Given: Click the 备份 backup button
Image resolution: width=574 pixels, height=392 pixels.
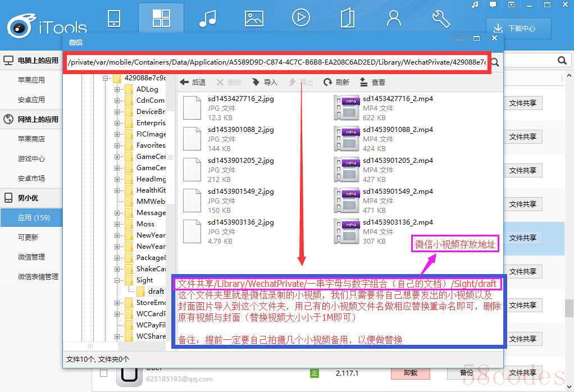Looking at the screenshot, I should tap(466, 372).
